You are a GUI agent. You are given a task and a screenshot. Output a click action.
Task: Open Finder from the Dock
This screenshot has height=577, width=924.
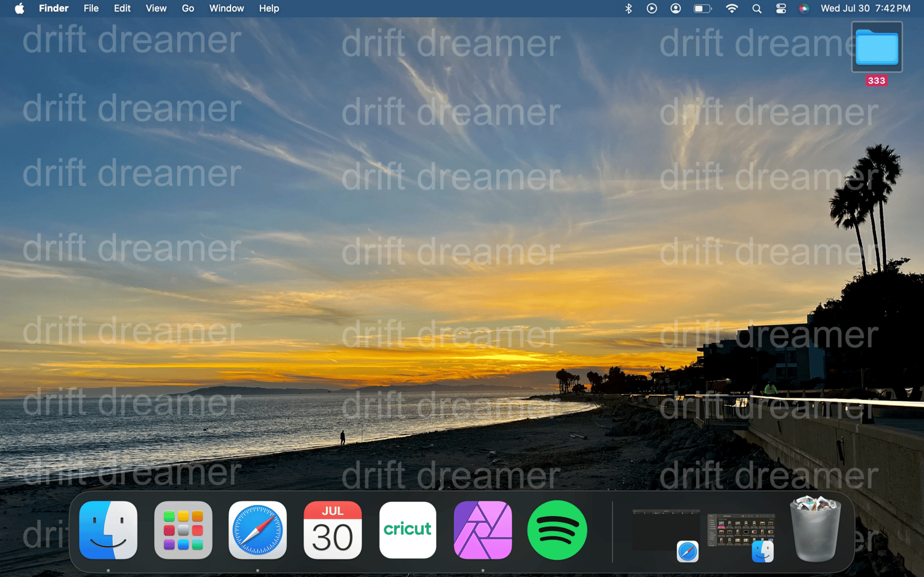pos(108,530)
